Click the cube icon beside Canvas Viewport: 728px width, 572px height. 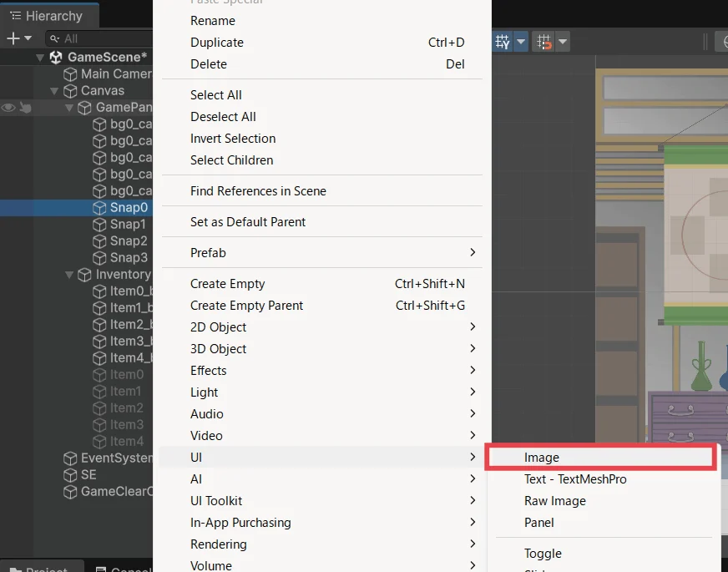point(71,91)
